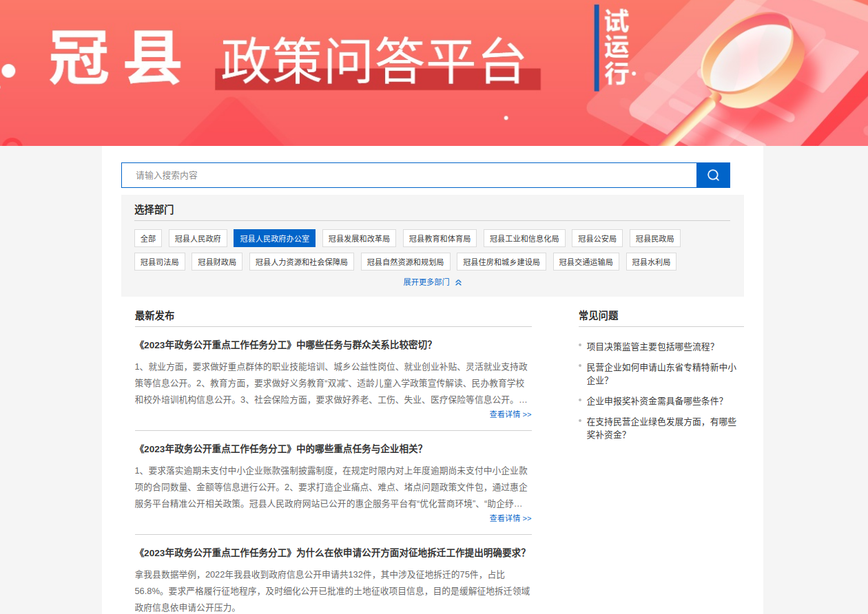Click summary text starting 1、就业方面

pyautogui.click(x=332, y=383)
